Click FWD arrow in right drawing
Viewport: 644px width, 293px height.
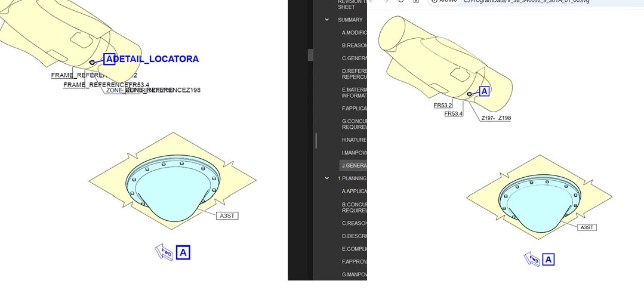(x=532, y=259)
